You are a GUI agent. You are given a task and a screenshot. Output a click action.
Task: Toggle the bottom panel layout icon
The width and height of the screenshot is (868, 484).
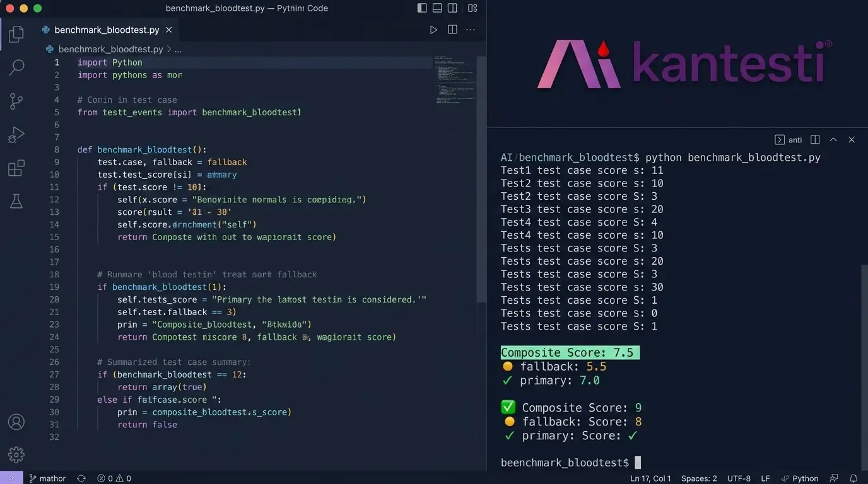pyautogui.click(x=437, y=8)
